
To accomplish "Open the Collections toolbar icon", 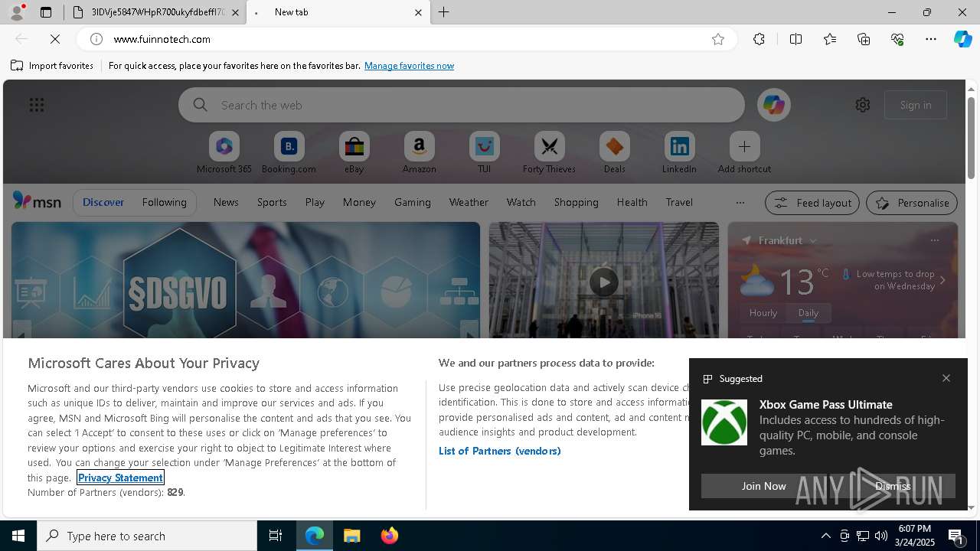I will [864, 39].
